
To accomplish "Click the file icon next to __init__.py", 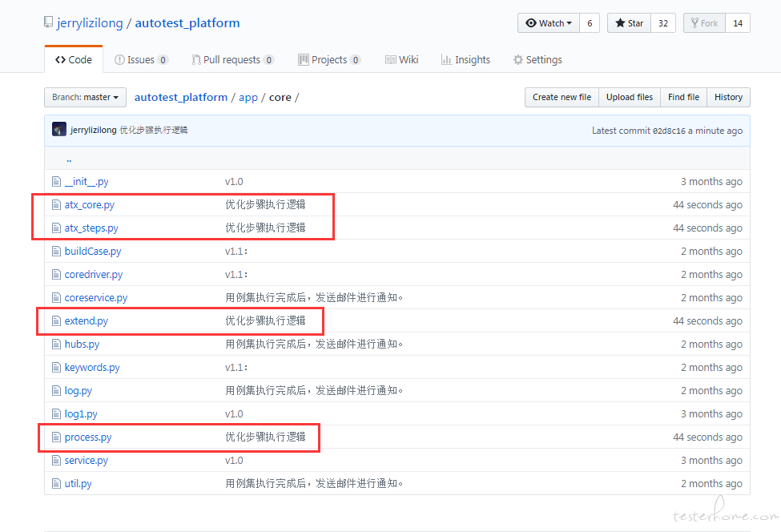I will point(57,181).
